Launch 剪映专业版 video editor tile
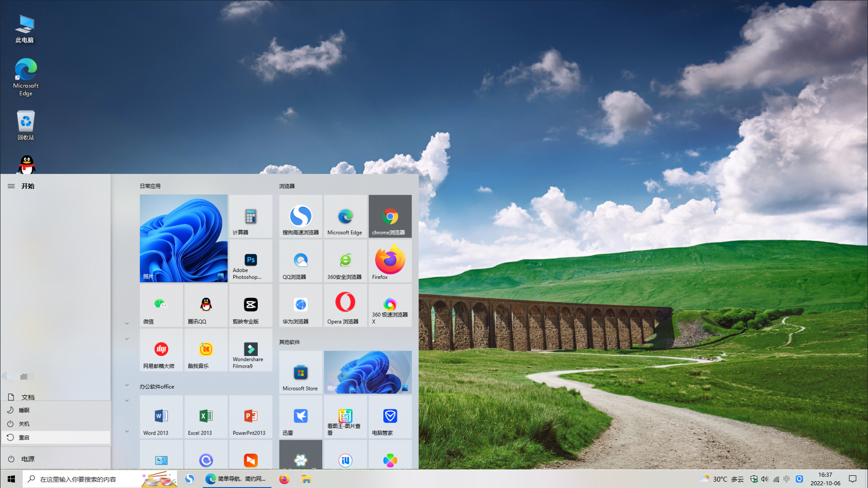Viewport: 868px width, 488px height. 250,305
